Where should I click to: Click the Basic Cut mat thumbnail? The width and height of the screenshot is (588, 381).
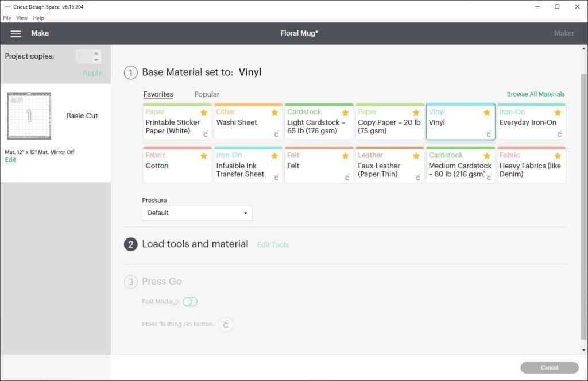[x=29, y=116]
